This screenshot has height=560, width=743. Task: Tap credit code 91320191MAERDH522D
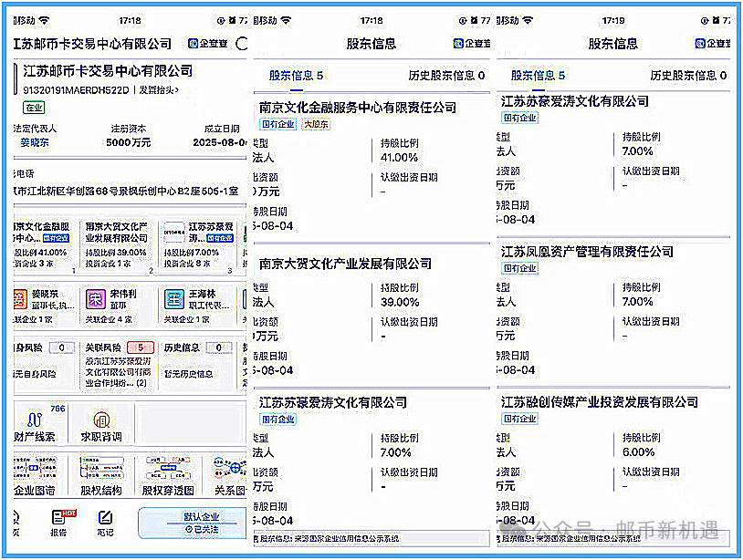(76, 90)
